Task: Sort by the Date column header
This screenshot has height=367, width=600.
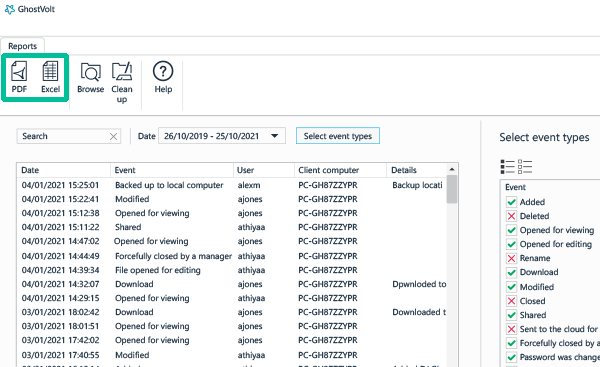Action: [x=64, y=170]
